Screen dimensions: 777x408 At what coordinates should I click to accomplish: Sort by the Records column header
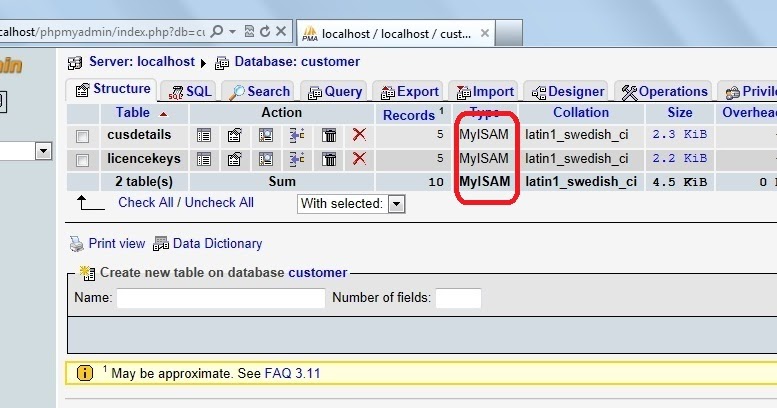point(409,115)
